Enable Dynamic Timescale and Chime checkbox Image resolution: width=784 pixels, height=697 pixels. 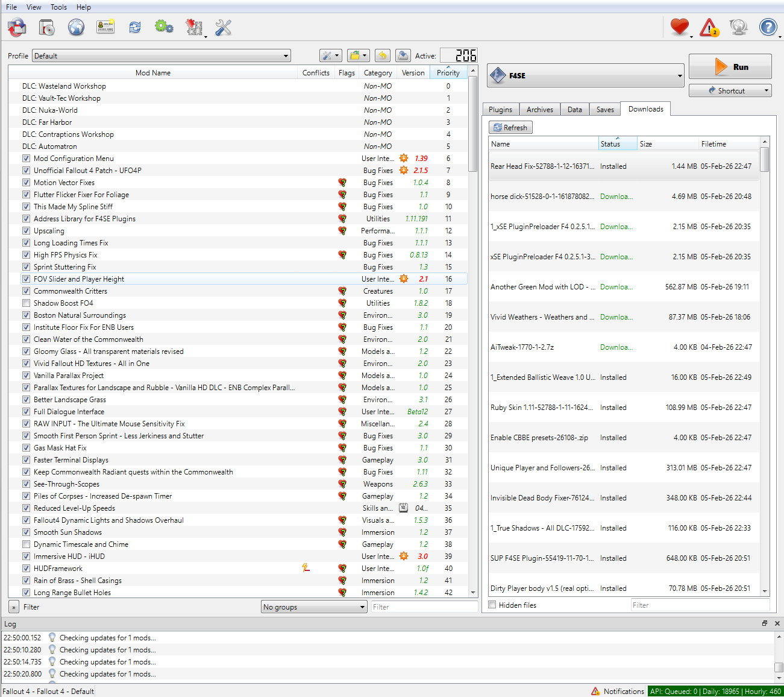(x=26, y=544)
